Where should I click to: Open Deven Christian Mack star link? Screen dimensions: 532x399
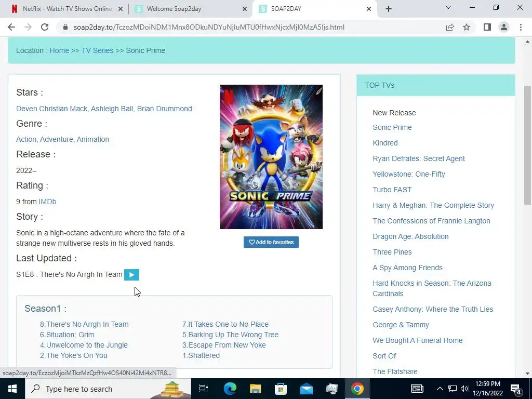click(x=52, y=109)
